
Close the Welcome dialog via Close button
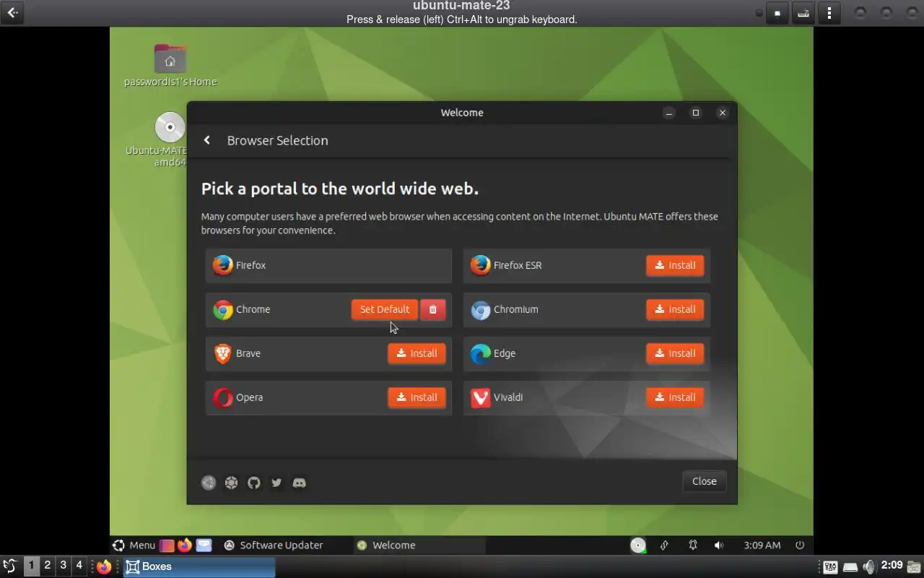pyautogui.click(x=705, y=481)
